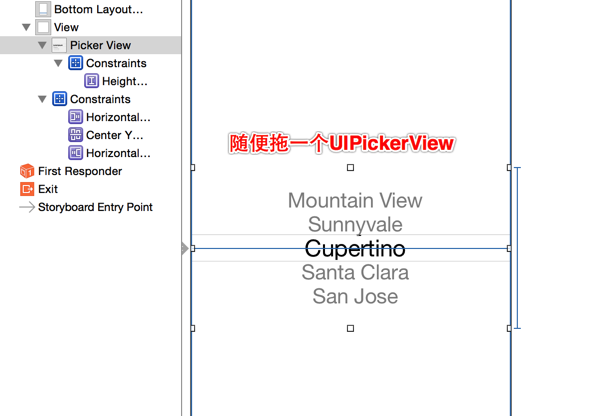This screenshot has width=605, height=416.
Task: Collapse the Picker View disclosure triangle
Action: point(42,45)
